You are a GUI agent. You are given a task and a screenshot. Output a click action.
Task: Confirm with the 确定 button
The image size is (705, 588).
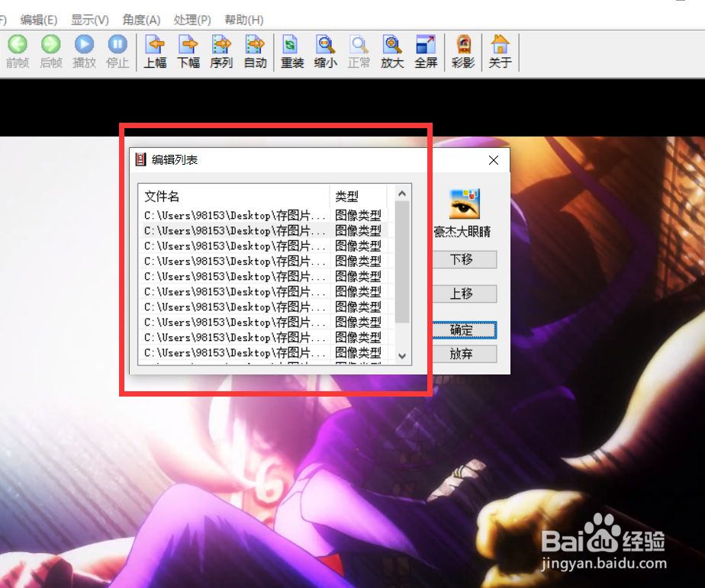click(x=464, y=330)
